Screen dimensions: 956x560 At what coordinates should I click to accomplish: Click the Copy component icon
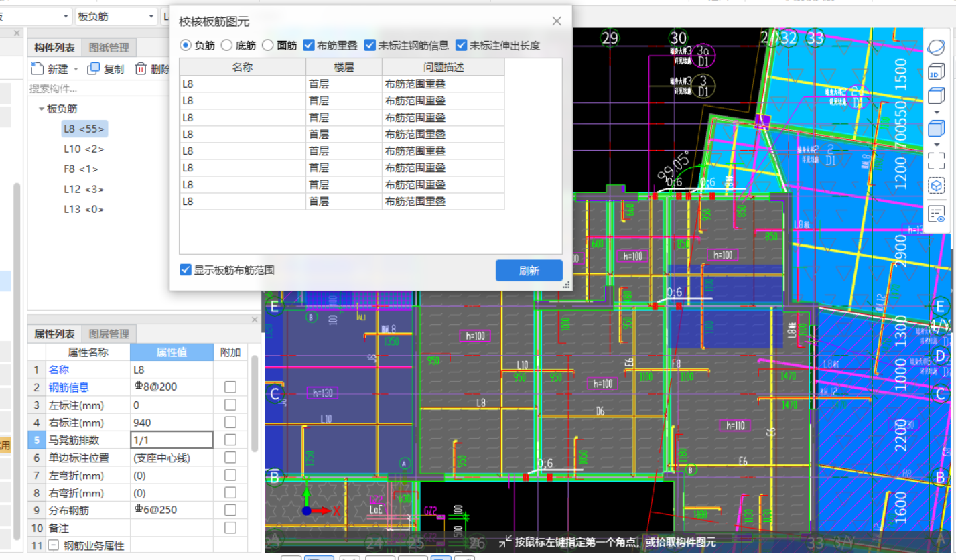[x=94, y=68]
